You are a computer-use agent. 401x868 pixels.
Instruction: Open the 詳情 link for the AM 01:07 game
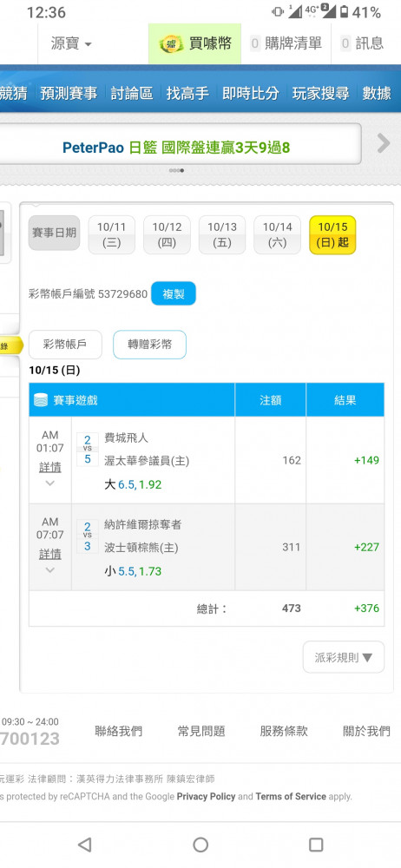(x=49, y=468)
